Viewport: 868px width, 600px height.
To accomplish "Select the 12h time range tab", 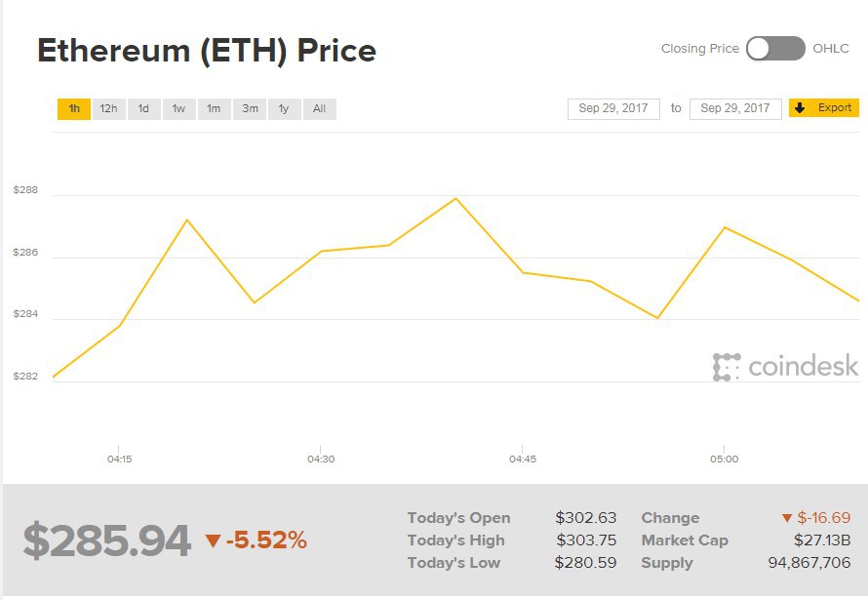I will pos(108,108).
